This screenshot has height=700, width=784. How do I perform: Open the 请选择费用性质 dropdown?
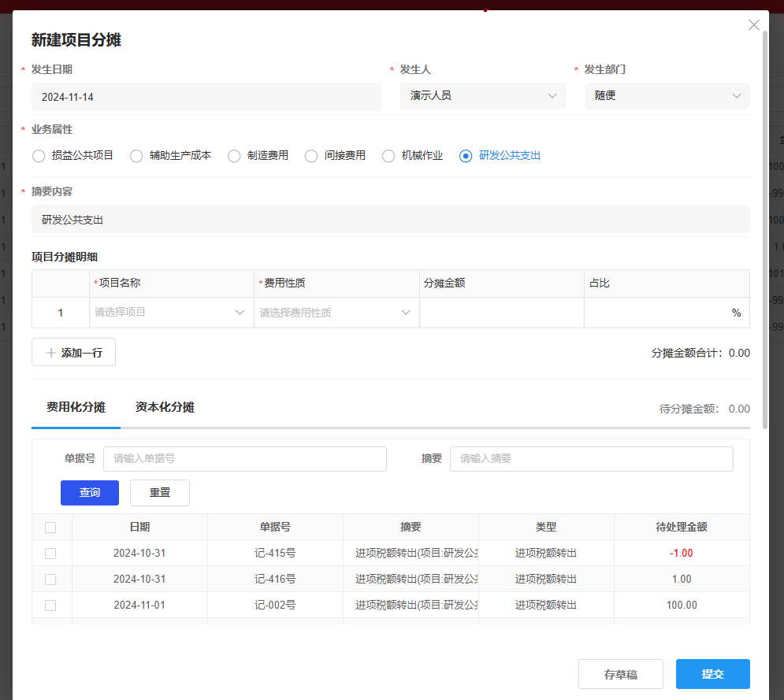(x=335, y=312)
